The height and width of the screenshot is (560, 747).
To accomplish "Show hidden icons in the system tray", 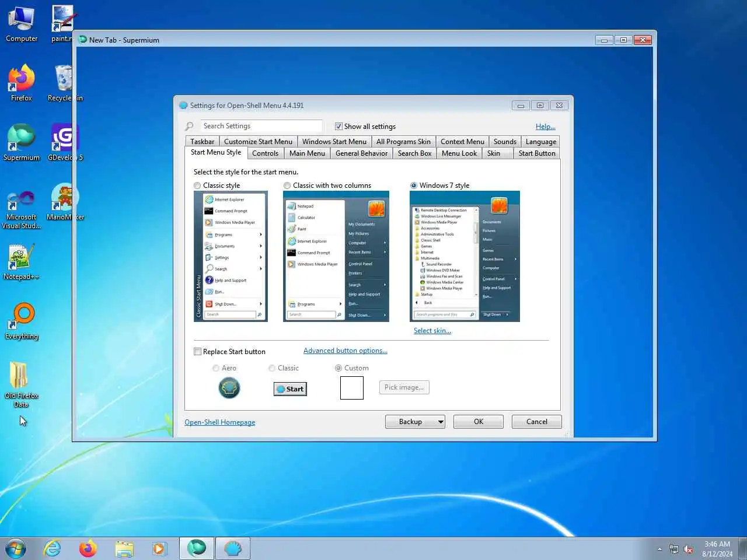I will click(x=659, y=549).
